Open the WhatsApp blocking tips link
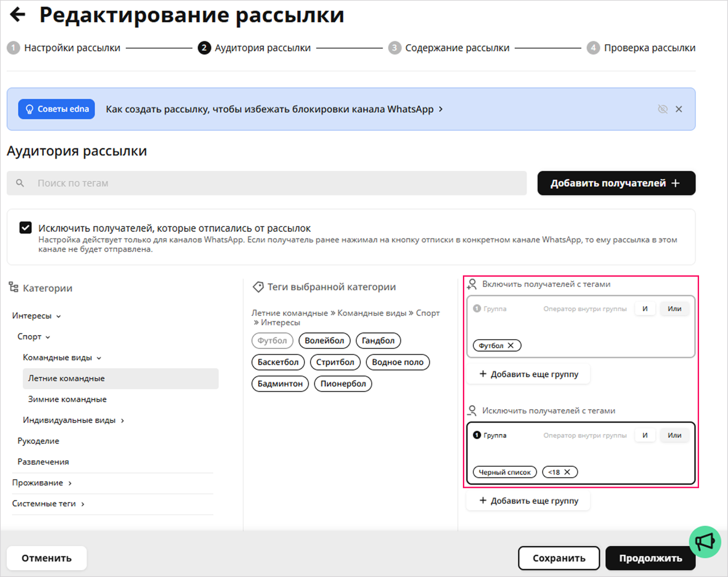Viewport: 728px width, 577px height. click(274, 109)
